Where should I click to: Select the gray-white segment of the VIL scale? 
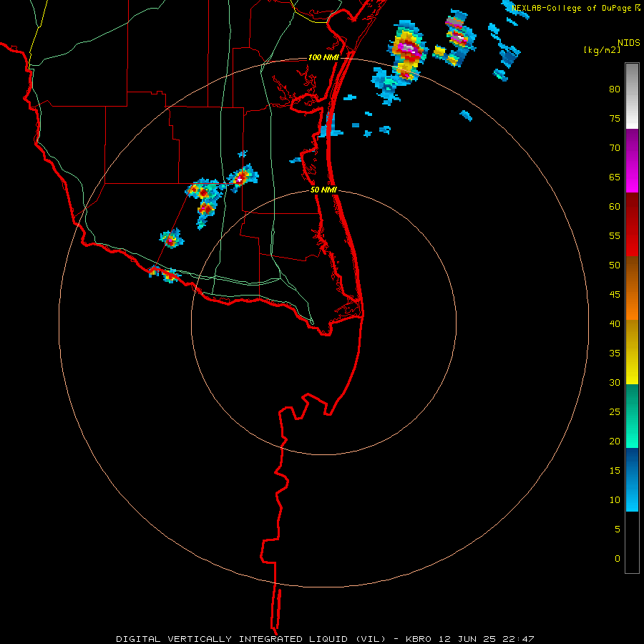[632, 96]
